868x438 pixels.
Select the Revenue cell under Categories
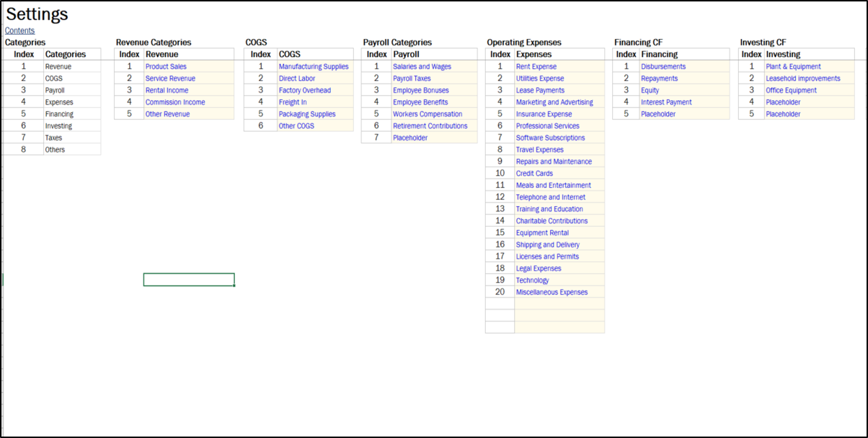[x=70, y=66]
